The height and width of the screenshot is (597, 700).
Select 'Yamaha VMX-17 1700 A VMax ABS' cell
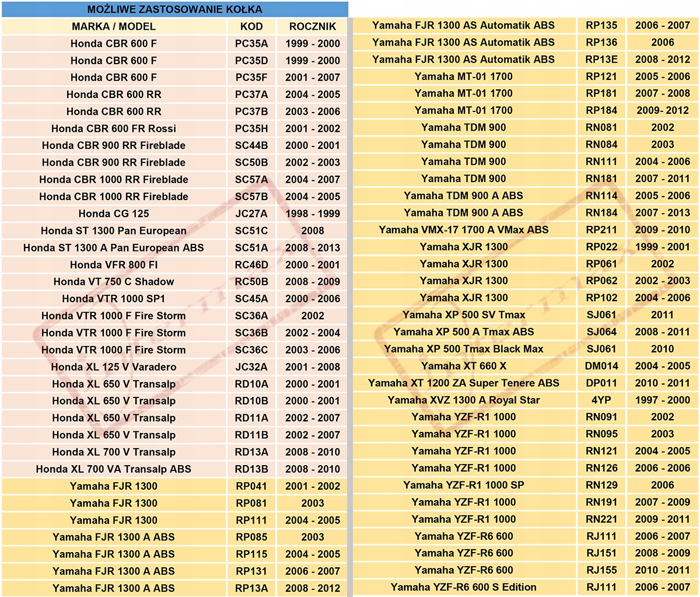464,229
